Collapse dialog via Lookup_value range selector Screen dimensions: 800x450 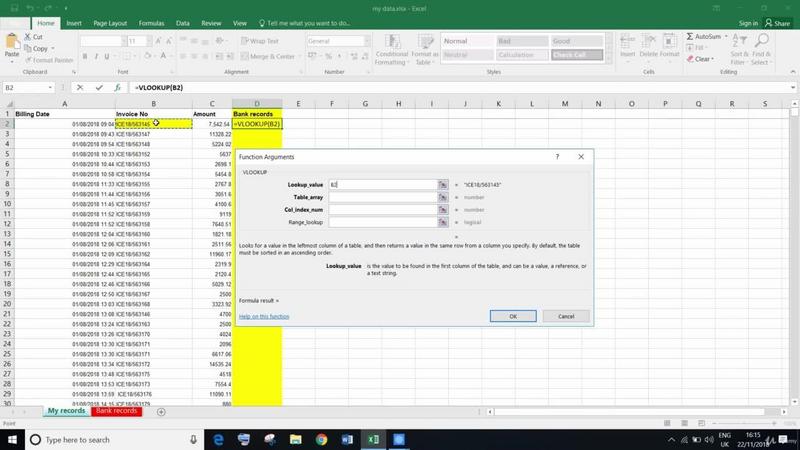(x=443, y=185)
